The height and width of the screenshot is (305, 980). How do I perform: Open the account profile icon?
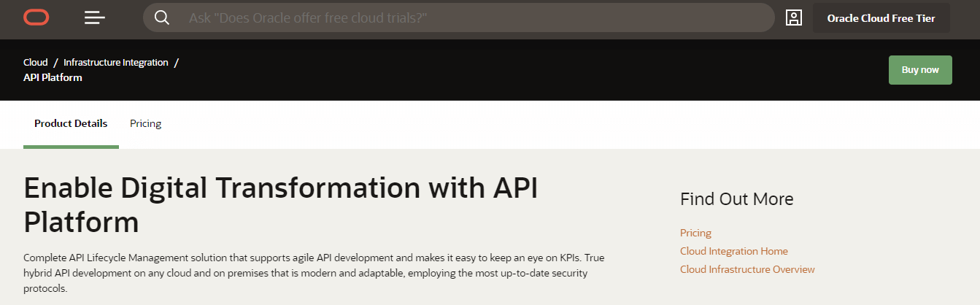tap(794, 18)
